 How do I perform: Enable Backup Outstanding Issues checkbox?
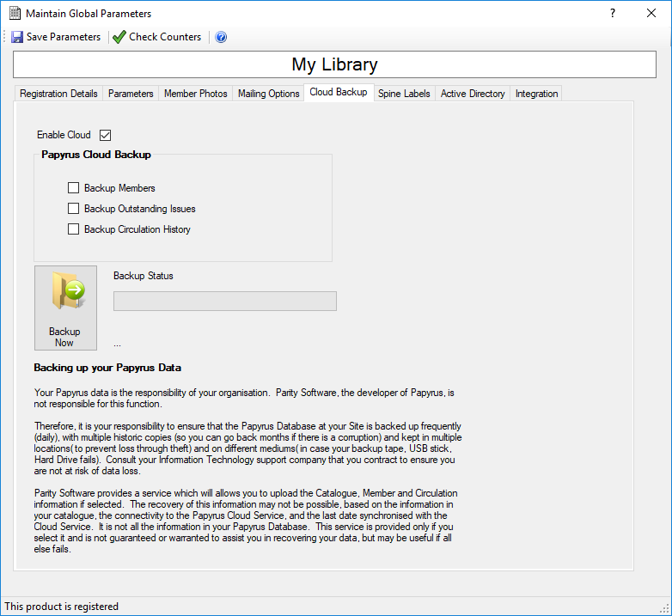click(73, 209)
